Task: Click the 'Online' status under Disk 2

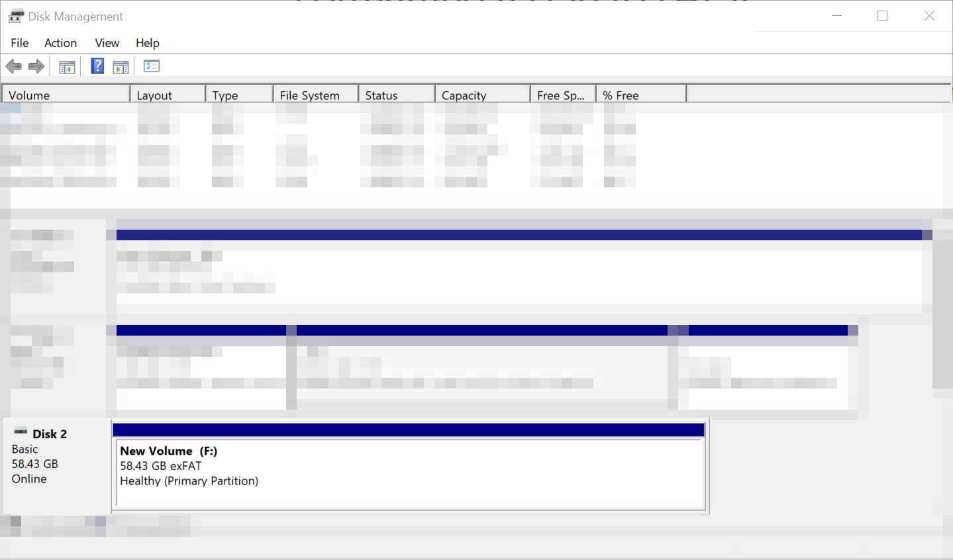Action: [29, 479]
